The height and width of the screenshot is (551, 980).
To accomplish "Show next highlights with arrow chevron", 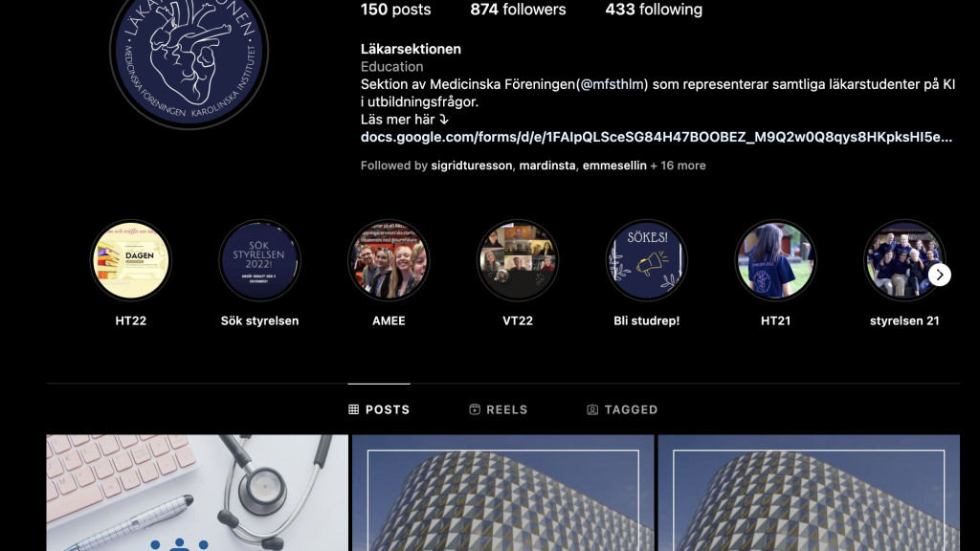I will 940,275.
